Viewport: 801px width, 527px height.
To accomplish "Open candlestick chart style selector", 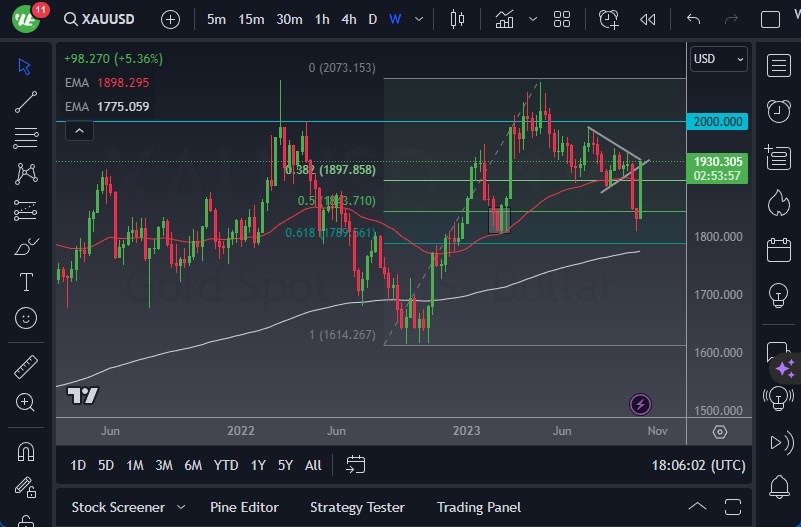I will (458, 19).
